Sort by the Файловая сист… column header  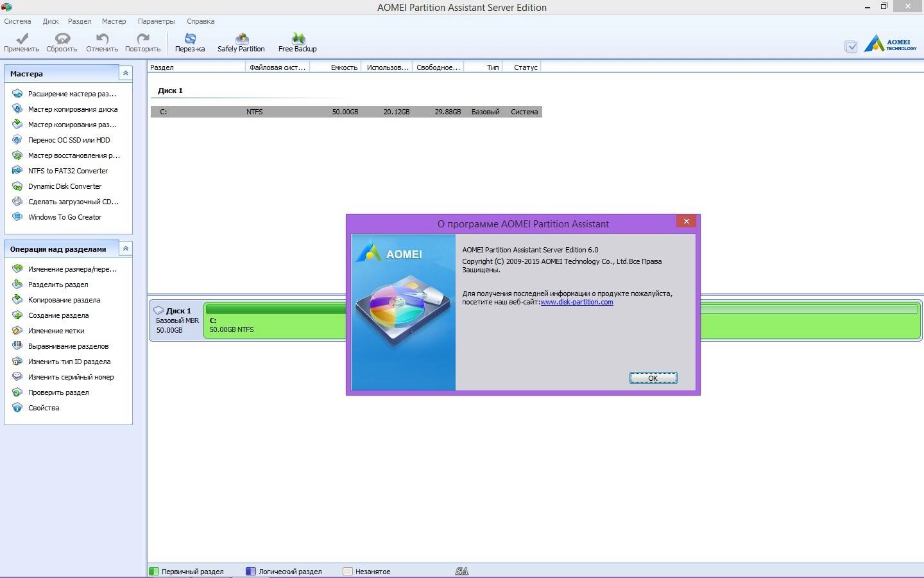277,67
